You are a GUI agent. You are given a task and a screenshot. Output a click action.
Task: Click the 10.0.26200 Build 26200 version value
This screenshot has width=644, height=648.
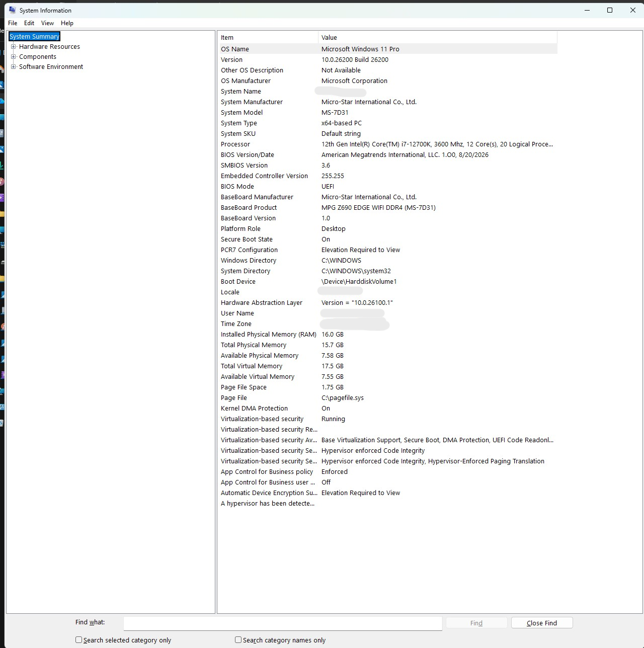coord(355,60)
